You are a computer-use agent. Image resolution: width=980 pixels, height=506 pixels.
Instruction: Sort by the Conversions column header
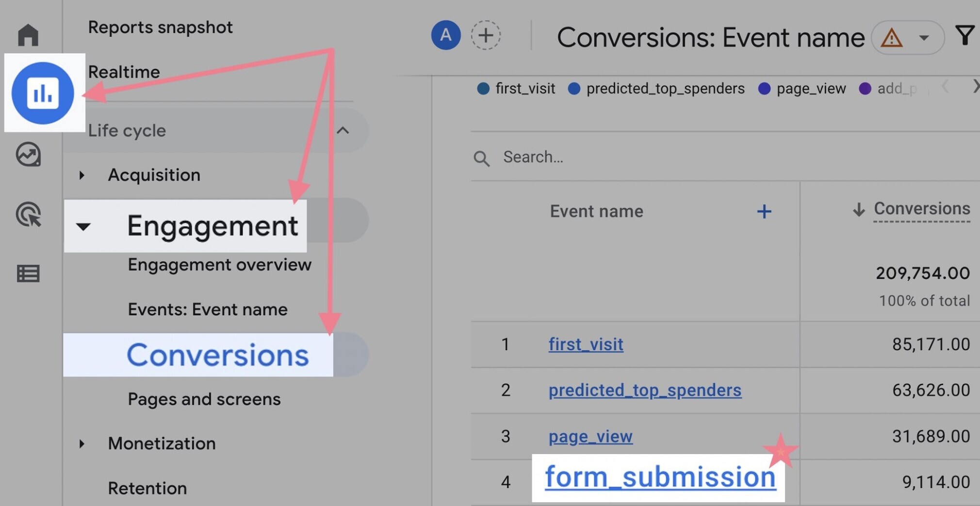pyautogui.click(x=922, y=209)
